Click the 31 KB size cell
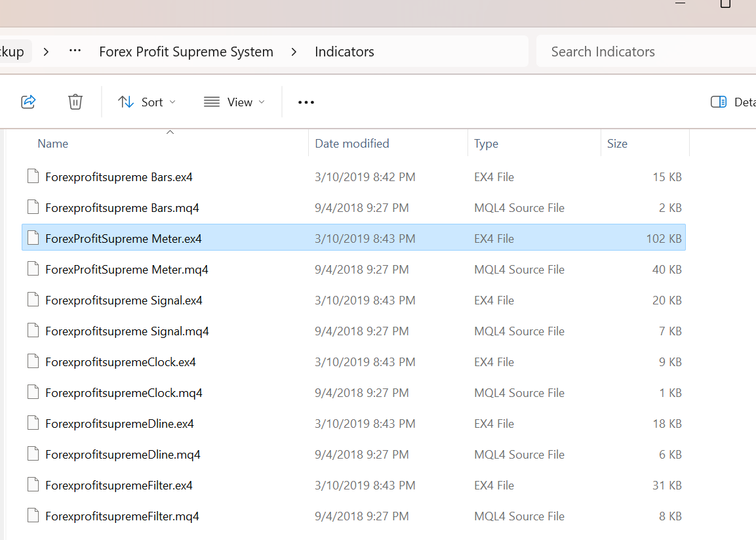 click(667, 486)
